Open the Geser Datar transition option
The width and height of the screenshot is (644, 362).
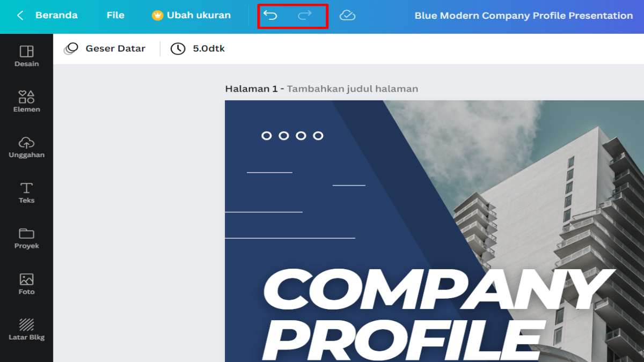tap(105, 49)
